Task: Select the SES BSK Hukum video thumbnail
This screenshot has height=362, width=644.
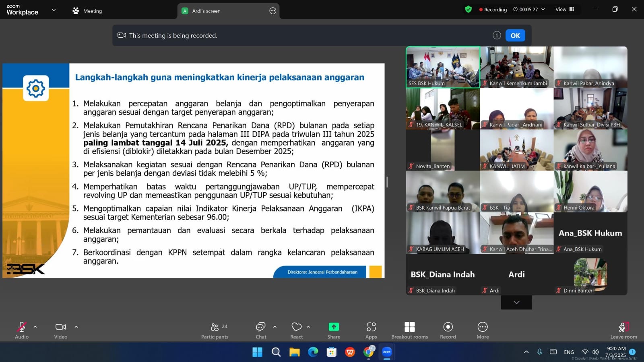Action: coord(442,67)
